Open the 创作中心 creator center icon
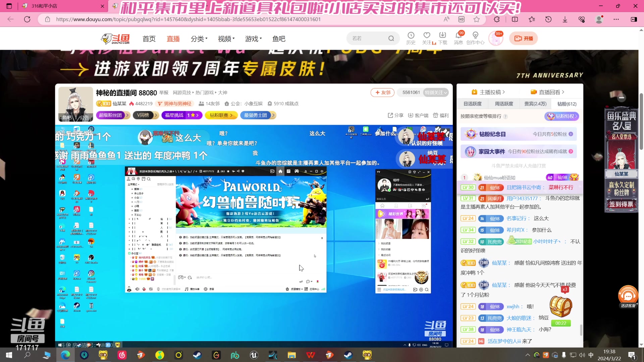This screenshot has height=362, width=644. tap(475, 38)
